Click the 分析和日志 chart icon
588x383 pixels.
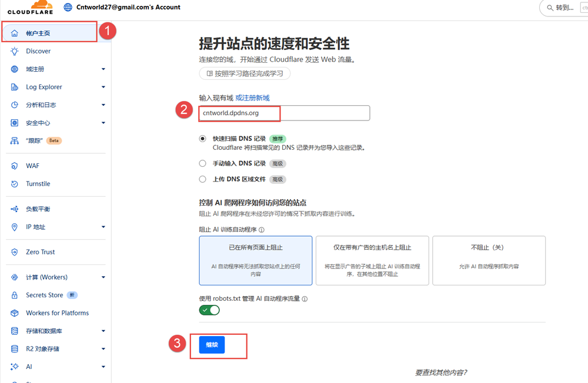point(14,105)
